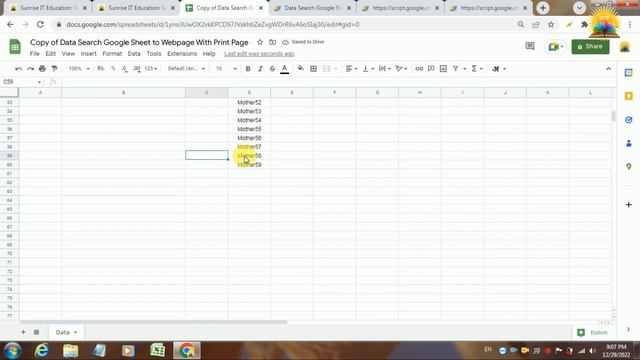Click the green Share button
The height and width of the screenshot is (360, 640).
[x=590, y=47]
